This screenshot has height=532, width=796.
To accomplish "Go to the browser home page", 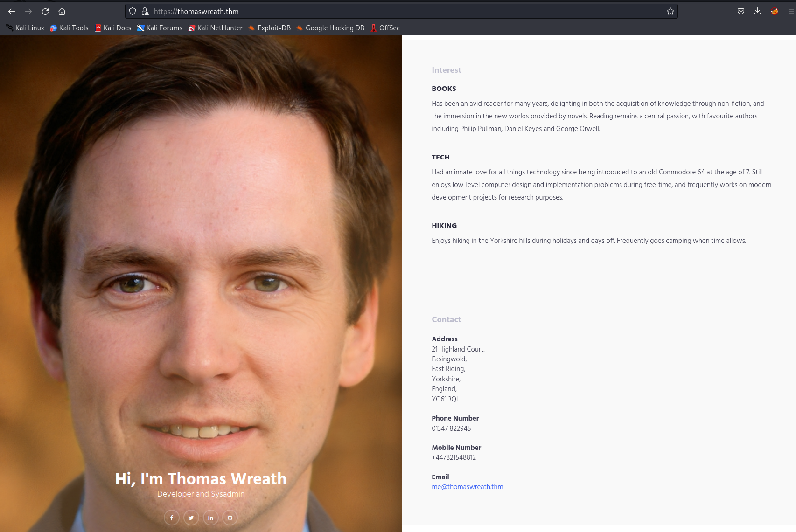I will (62, 12).
